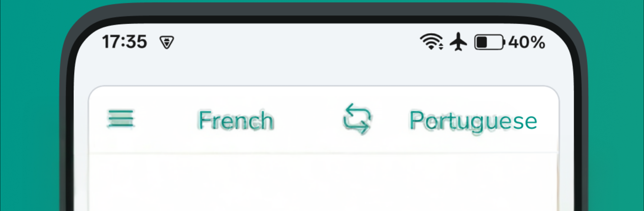Open the Portuguese language picker
Screen dimensions: 644x211
pos(473,121)
